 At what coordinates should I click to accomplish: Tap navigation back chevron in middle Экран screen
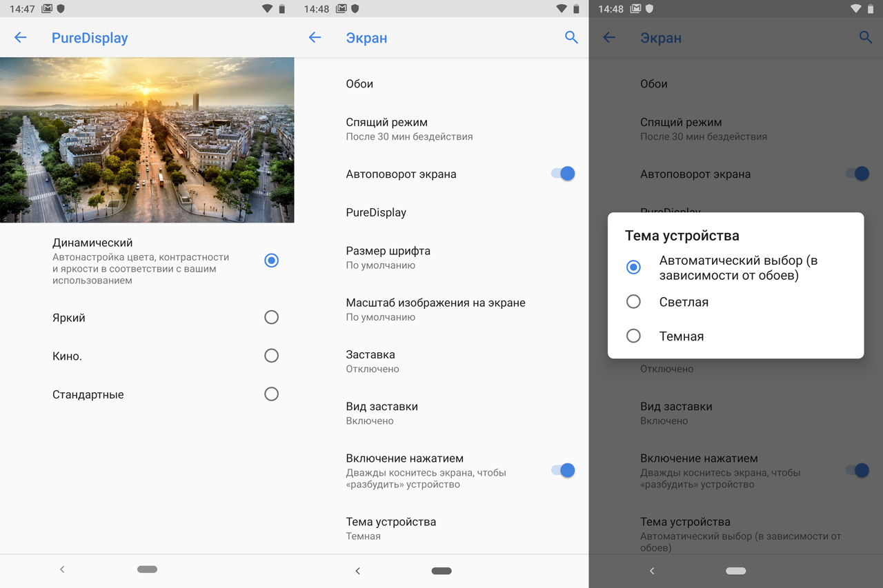(357, 571)
